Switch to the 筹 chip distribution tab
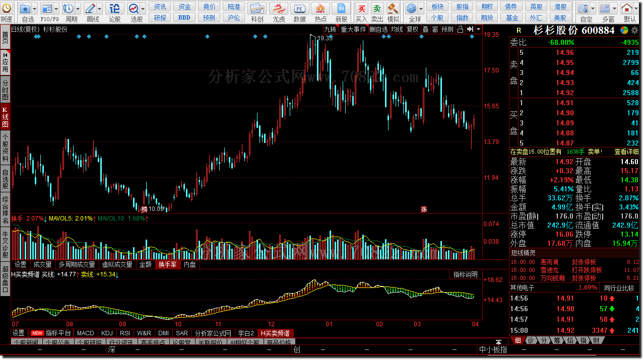Image resolution: width=644 pixels, height=360 pixels. (557, 341)
